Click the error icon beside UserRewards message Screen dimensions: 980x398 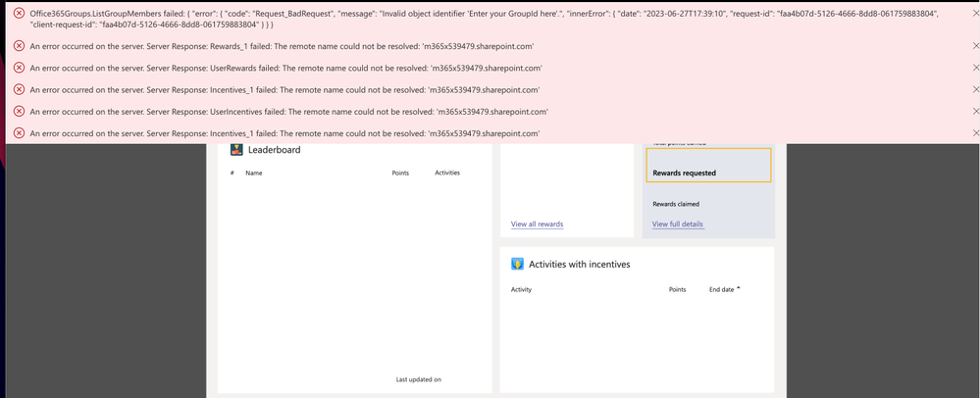[x=19, y=68]
